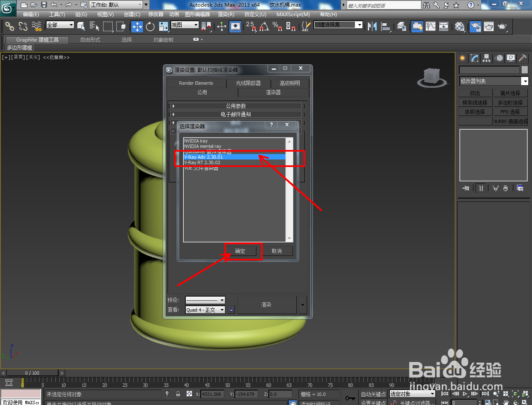This screenshot has width=532, height=405.
Task: Switch to the Modify command panel tab
Action: coord(475,58)
